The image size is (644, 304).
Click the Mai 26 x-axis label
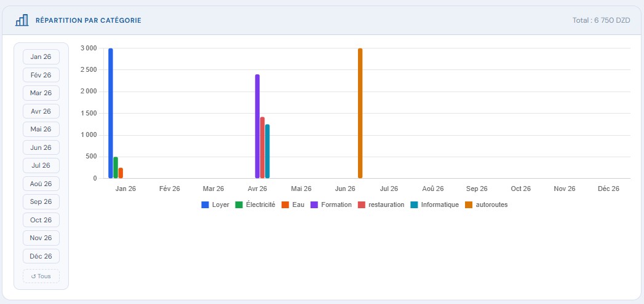301,189
